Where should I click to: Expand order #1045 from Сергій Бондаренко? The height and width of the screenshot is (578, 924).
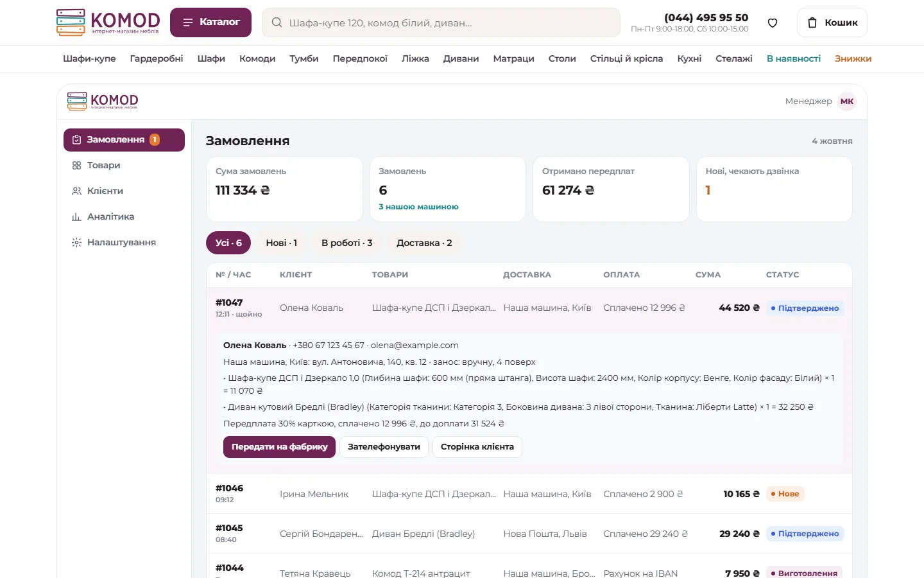point(529,534)
